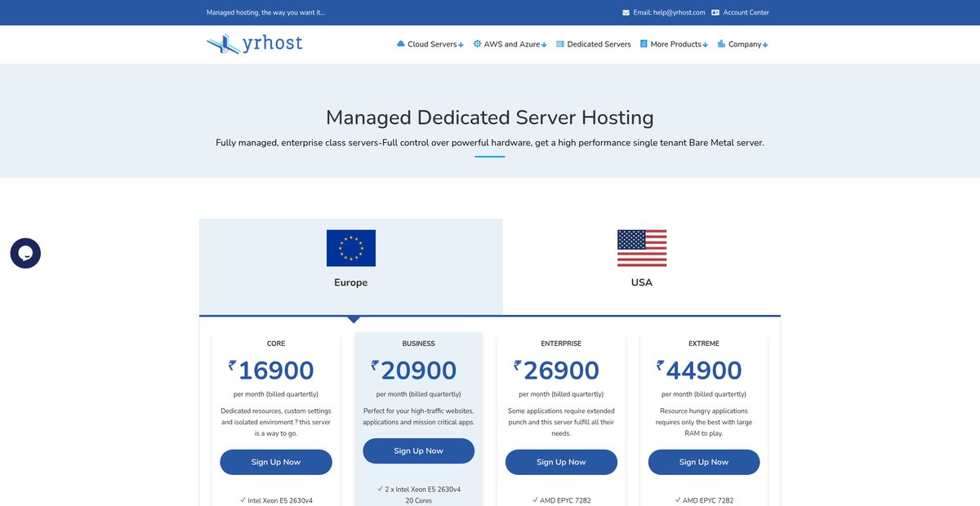Click the icon beside More Products

[644, 44]
